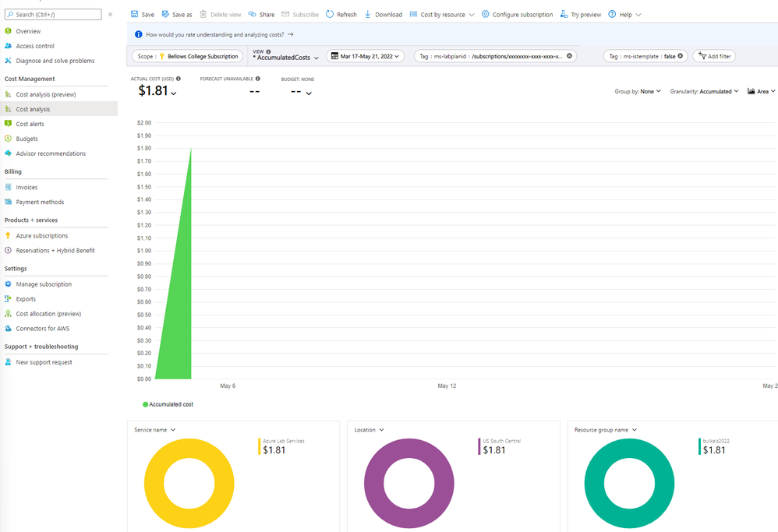Click the Azure subscriptions key icon
The width and height of the screenshot is (778, 532).
8,235
